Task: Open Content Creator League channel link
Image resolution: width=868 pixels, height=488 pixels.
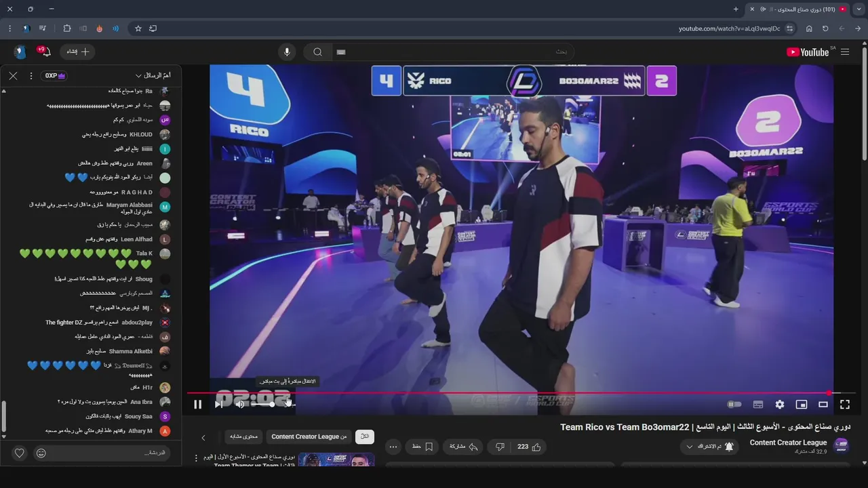Action: 788,443
